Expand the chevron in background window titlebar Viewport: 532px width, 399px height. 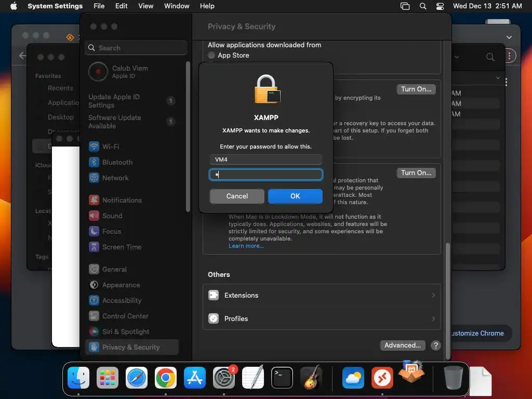pyautogui.click(x=509, y=37)
